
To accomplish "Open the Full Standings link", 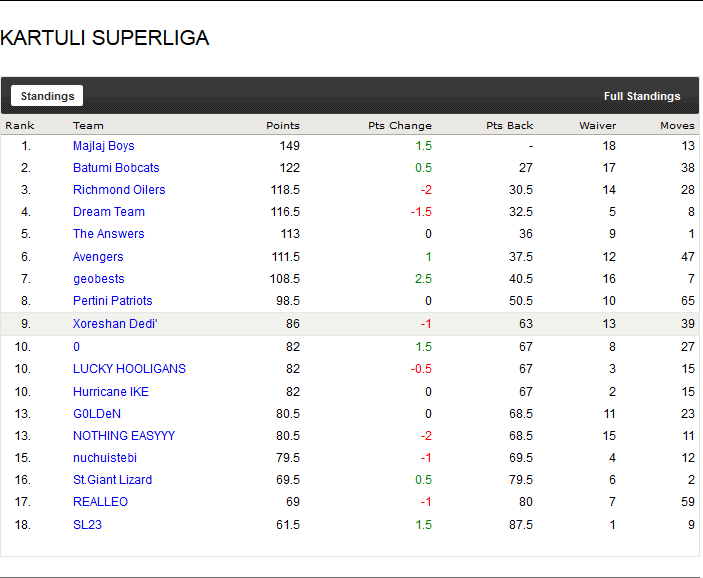I will click(642, 96).
